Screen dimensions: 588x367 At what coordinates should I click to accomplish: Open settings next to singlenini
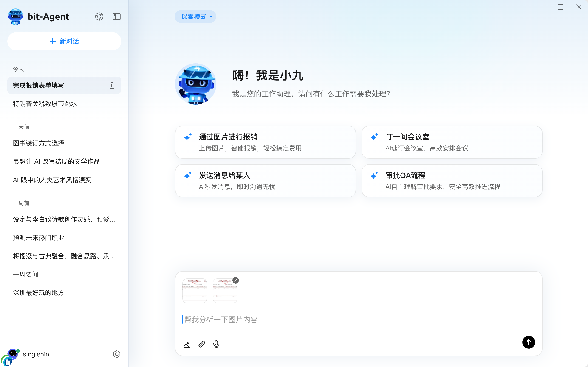coord(117,354)
